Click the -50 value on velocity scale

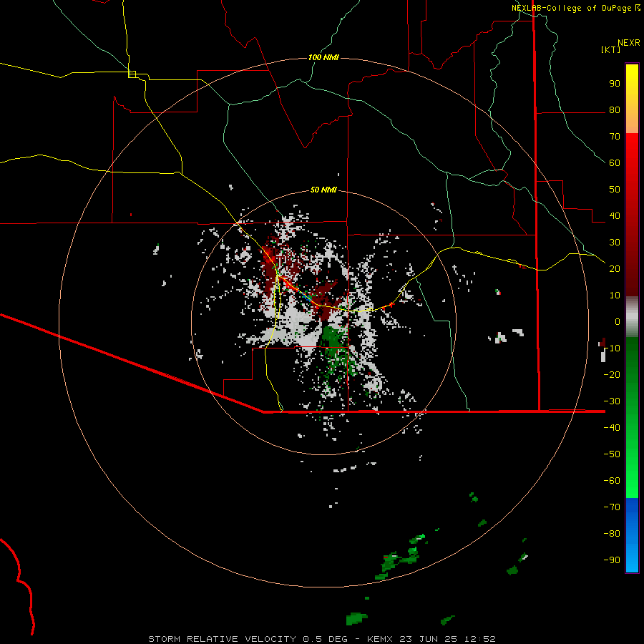click(612, 454)
